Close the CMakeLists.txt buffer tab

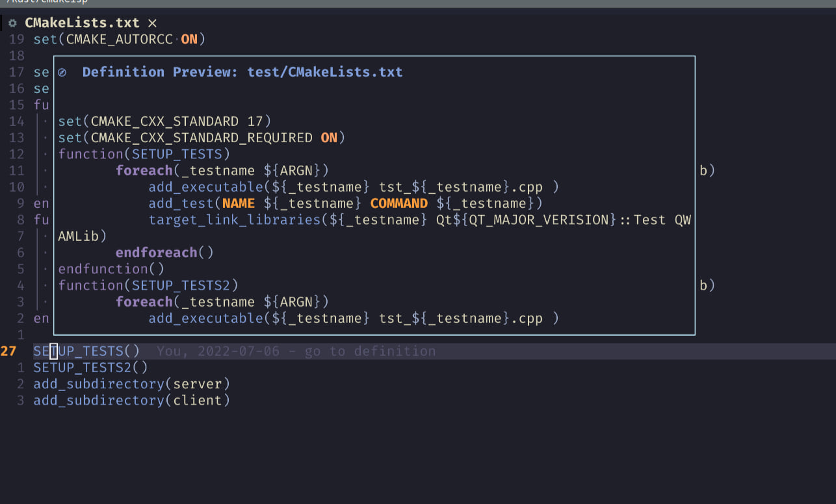(x=152, y=23)
